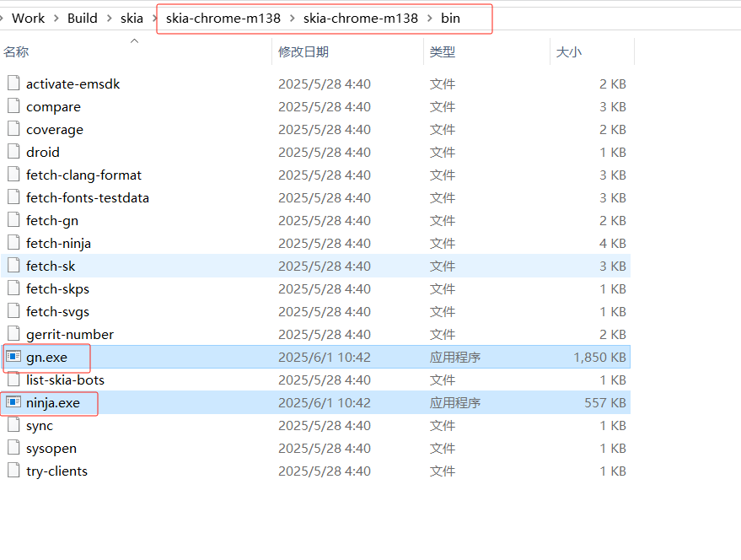Viewport: 741px width, 560px height.
Task: Select the gn.exe file name
Action: (46, 358)
